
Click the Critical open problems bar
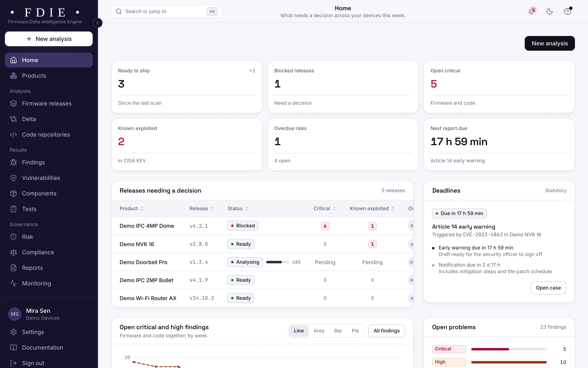[x=509, y=349]
